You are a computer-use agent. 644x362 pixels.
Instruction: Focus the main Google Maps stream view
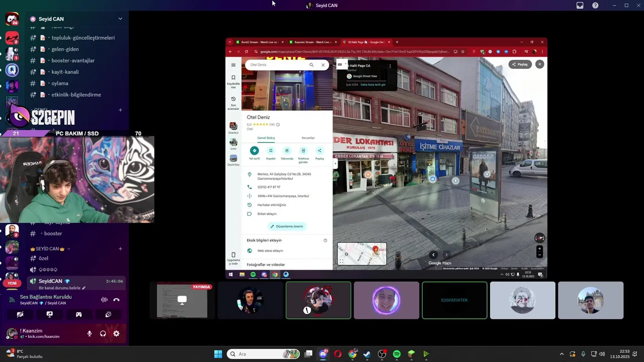(386, 158)
